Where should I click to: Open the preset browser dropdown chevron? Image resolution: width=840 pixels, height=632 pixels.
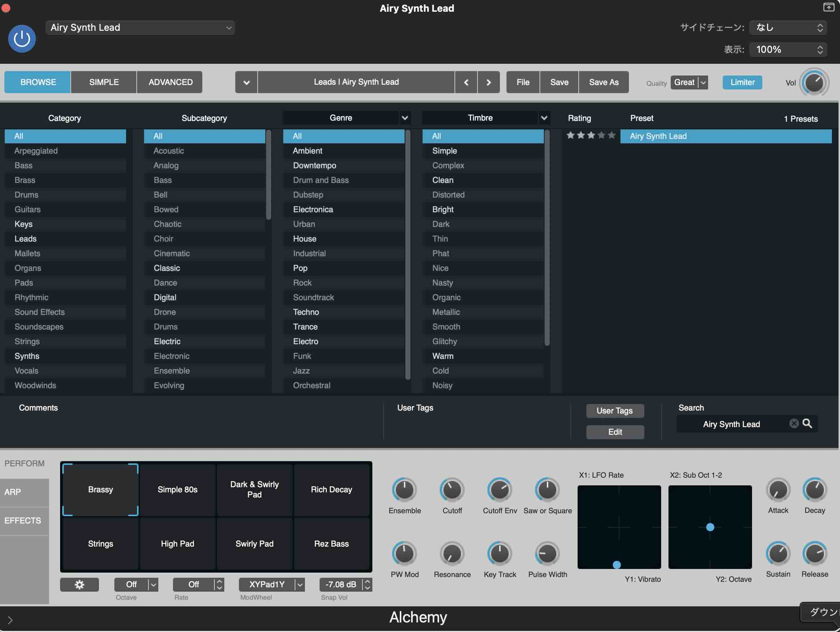246,82
